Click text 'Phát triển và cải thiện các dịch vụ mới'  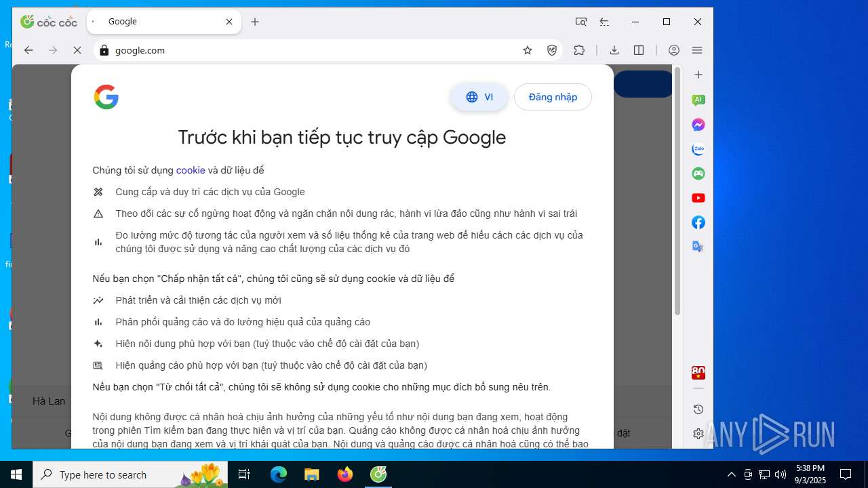click(x=198, y=300)
